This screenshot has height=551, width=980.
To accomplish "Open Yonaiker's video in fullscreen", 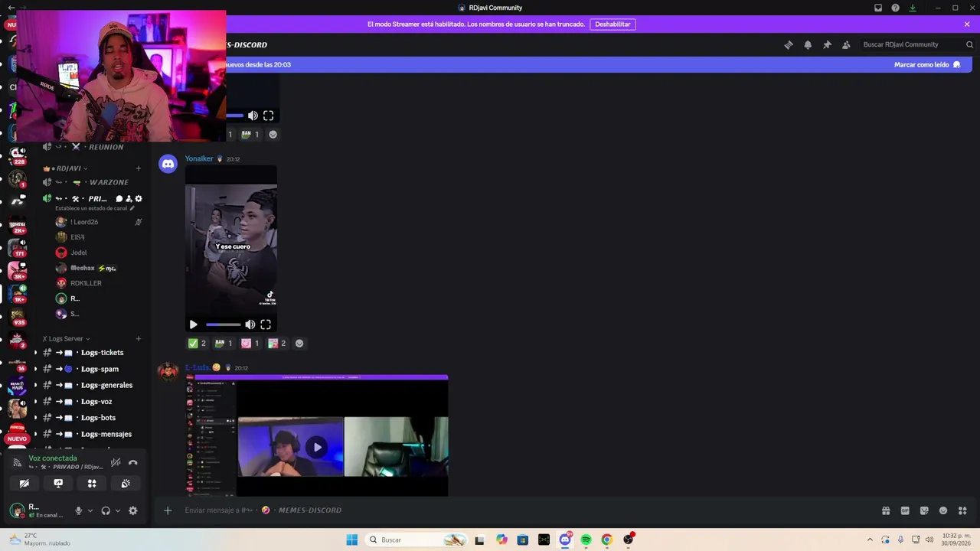I will click(x=266, y=324).
